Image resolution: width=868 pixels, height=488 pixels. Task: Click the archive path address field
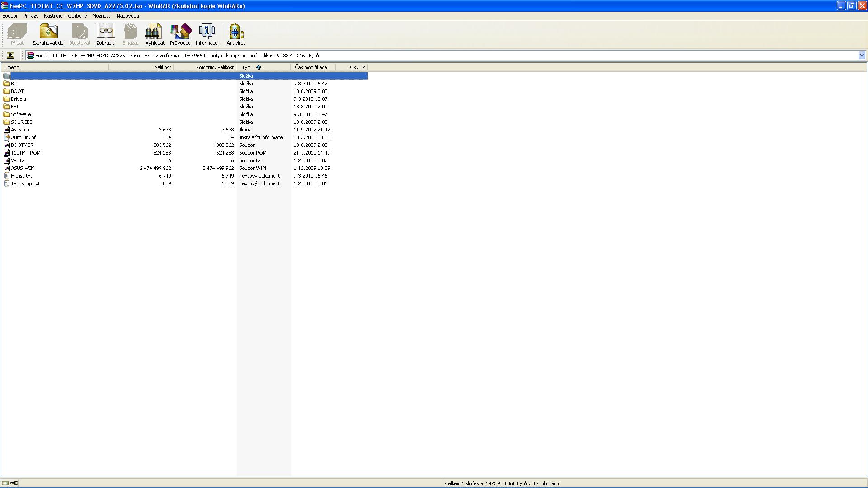point(445,55)
